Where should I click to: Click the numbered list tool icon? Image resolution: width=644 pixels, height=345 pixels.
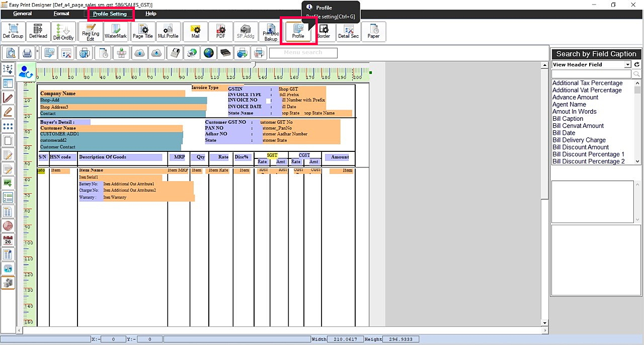pos(8,198)
